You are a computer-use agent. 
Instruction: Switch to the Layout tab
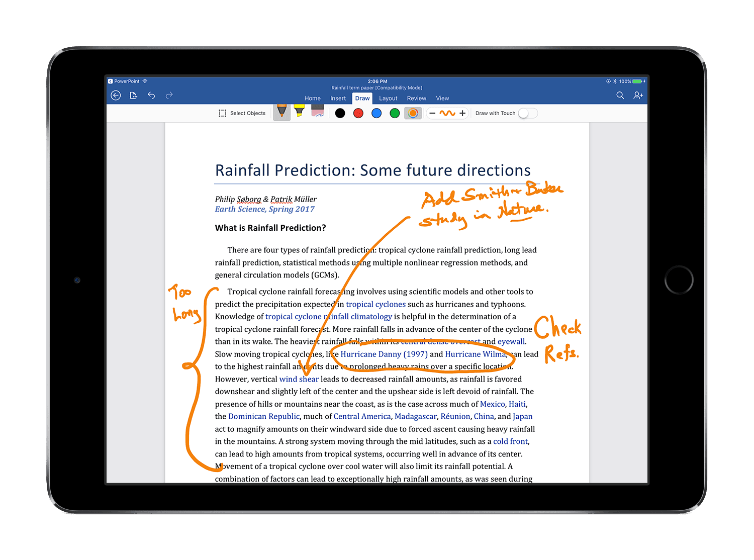pos(388,99)
